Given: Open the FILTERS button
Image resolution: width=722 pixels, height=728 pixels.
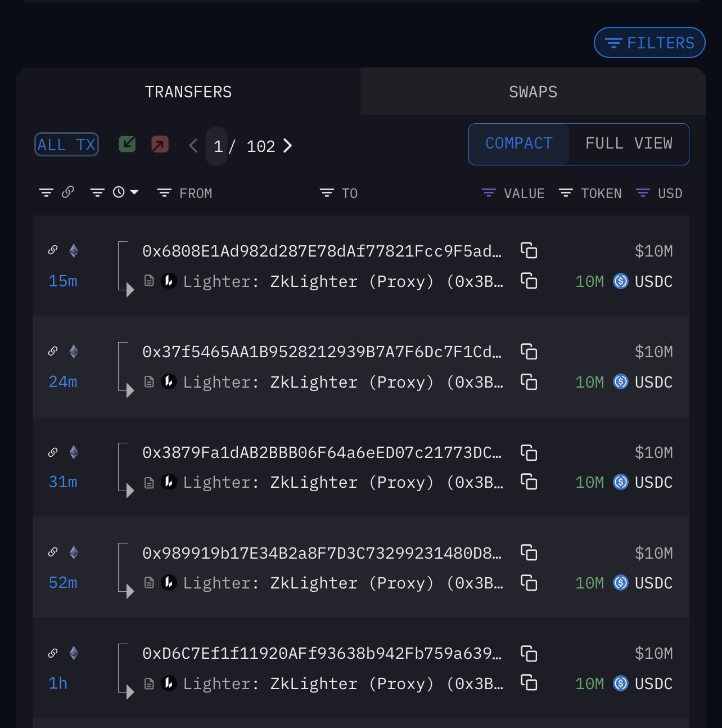Looking at the screenshot, I should click(649, 43).
